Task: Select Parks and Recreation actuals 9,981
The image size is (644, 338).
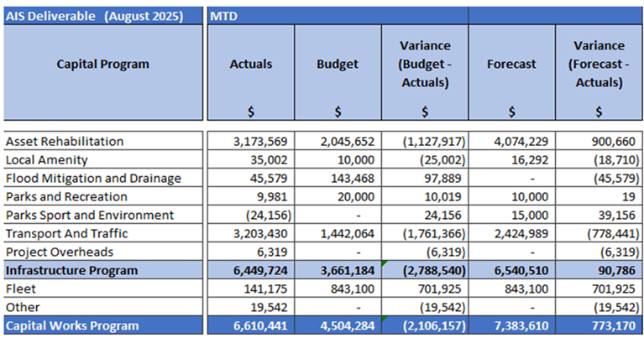Action: tap(251, 196)
